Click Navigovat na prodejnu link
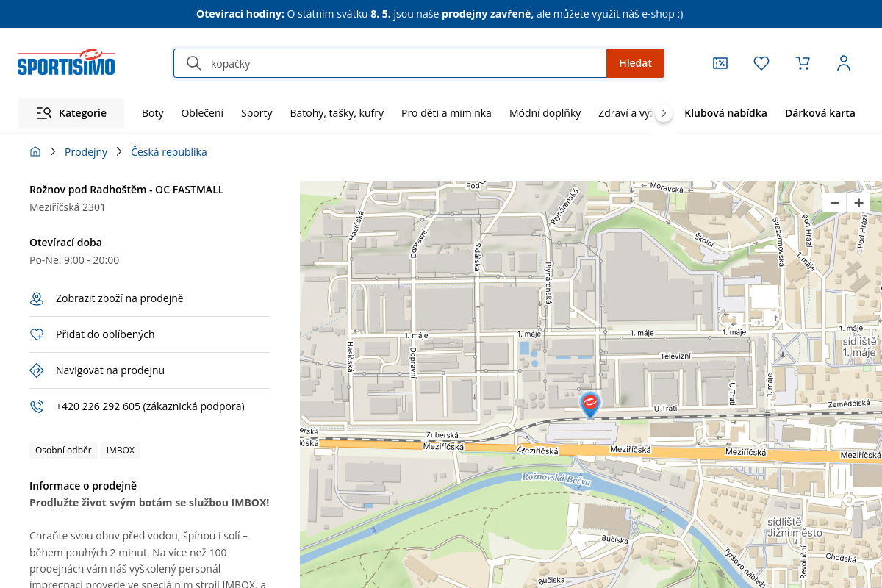882x588 pixels. pyautogui.click(x=110, y=370)
